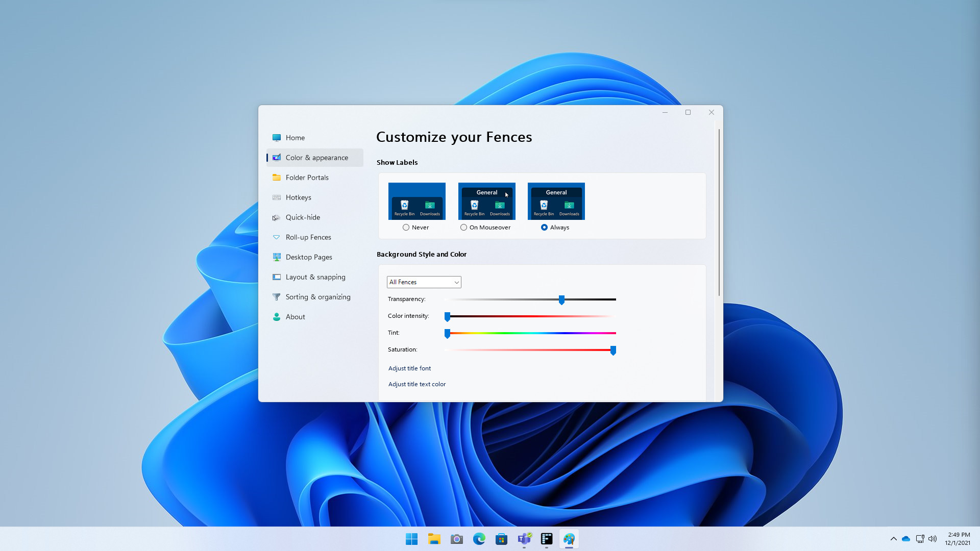Click the Layout & snapping icon

click(276, 277)
